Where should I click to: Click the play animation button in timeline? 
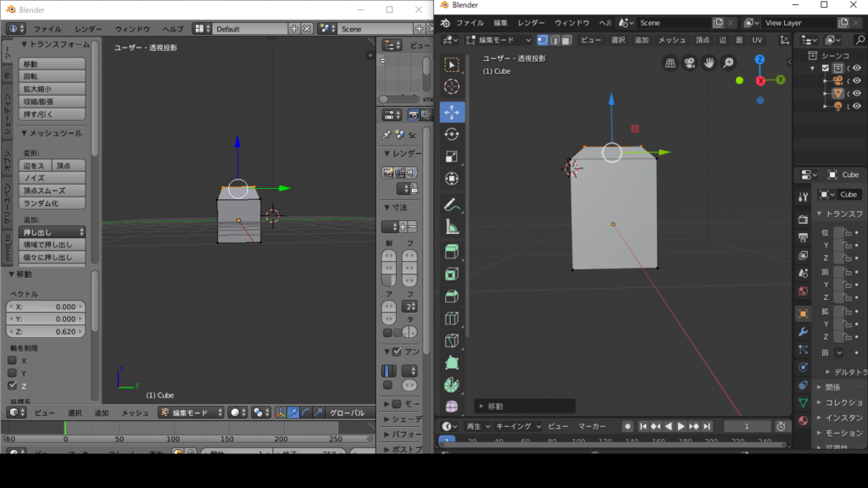pos(681,426)
